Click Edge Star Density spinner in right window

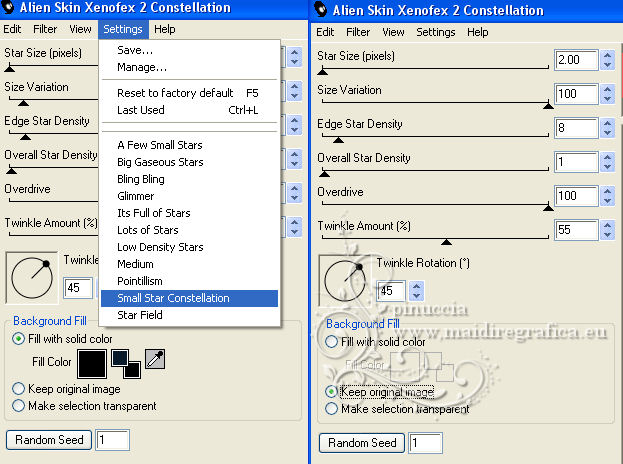click(x=608, y=128)
